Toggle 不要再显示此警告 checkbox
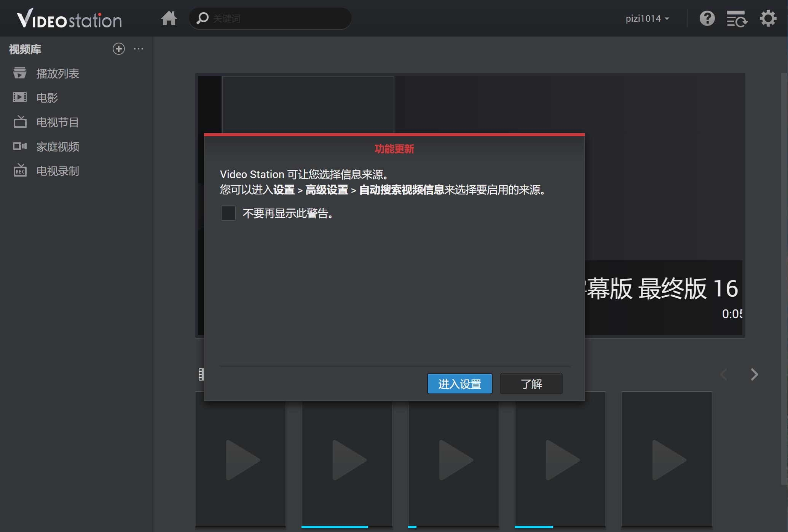Screen dimensions: 788x532 click(229, 213)
